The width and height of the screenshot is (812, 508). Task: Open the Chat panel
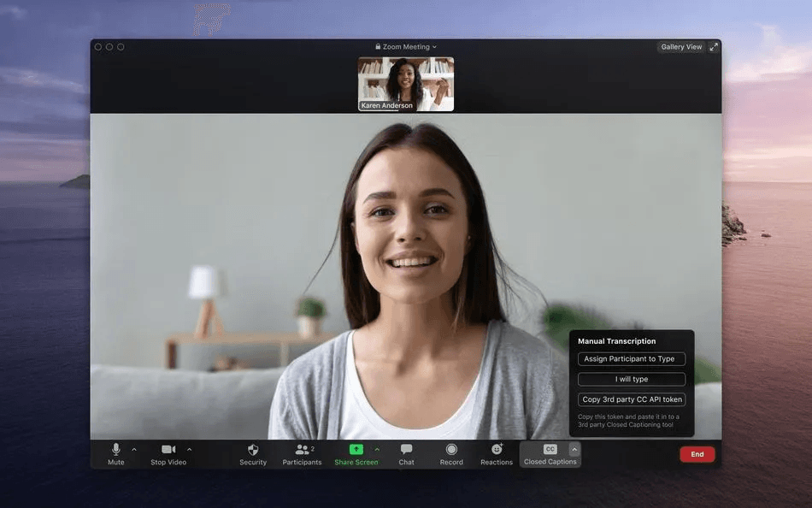tap(407, 454)
